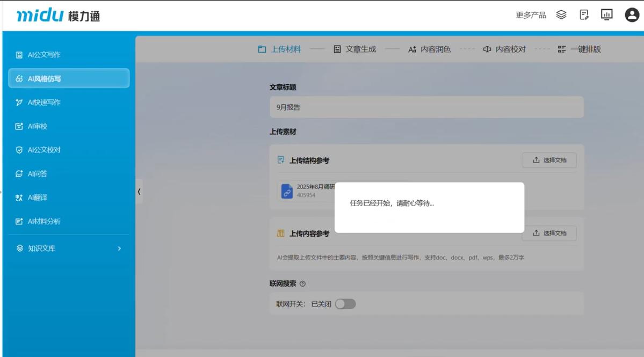Image resolution: width=644 pixels, height=357 pixels.
Task: Click the 文章标题 input field
Action: coord(426,107)
